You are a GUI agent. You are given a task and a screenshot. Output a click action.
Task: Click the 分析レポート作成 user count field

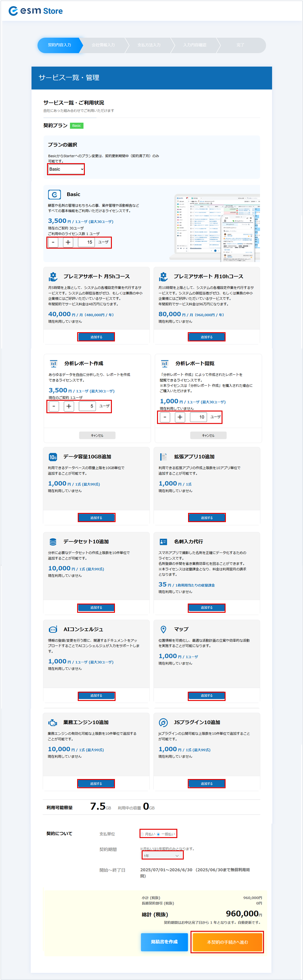pos(87,406)
